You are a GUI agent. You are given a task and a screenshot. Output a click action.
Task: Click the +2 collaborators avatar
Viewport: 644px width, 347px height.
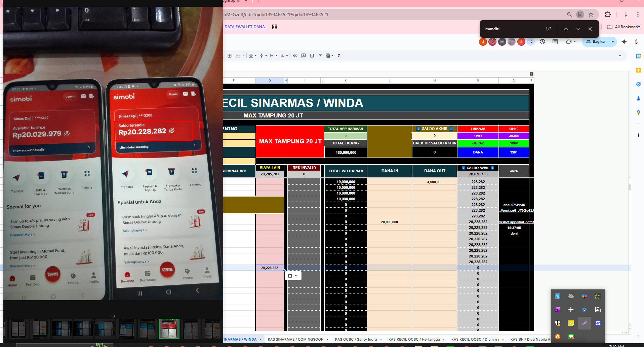click(x=531, y=42)
